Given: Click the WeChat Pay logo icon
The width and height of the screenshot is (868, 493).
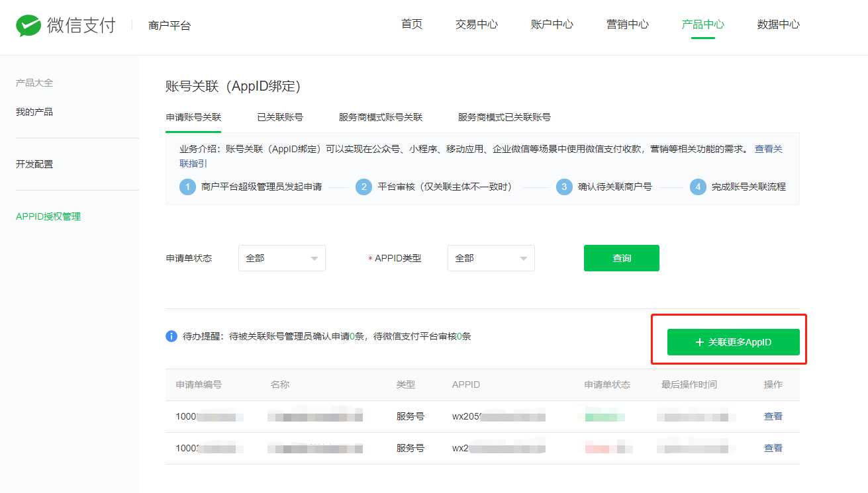Looking at the screenshot, I should (28, 26).
